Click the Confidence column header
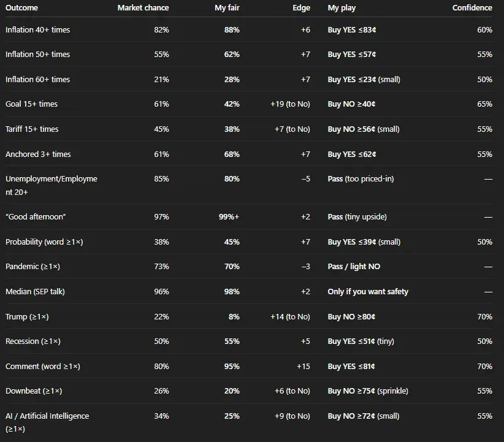504x442 pixels. pos(472,8)
